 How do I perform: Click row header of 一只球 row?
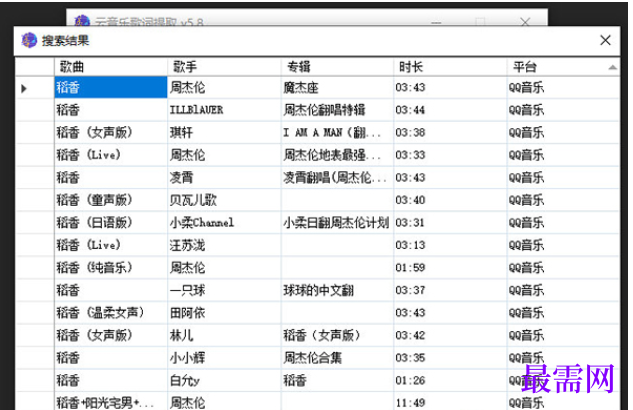tap(35, 291)
